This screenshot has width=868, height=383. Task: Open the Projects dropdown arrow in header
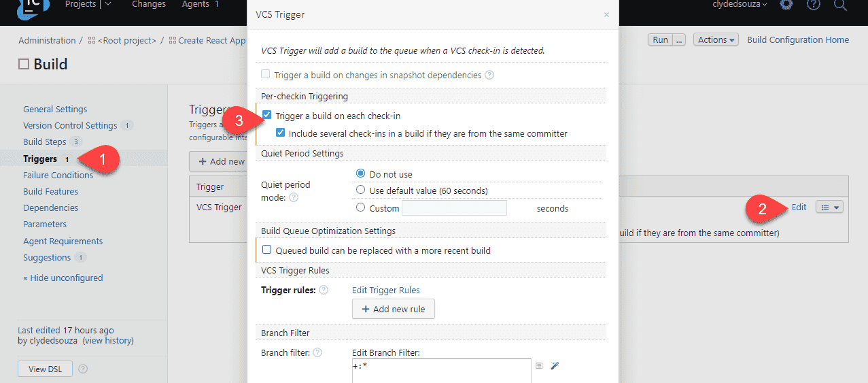[x=109, y=4]
